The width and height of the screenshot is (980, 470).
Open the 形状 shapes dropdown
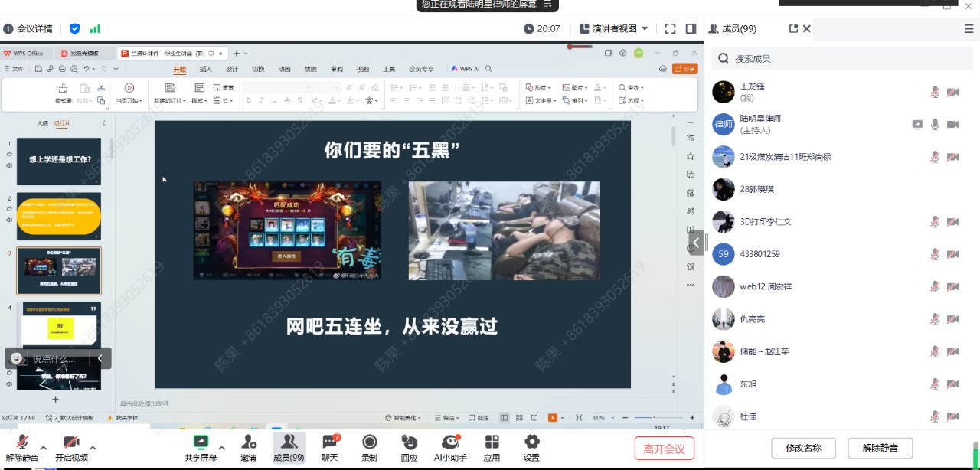click(x=540, y=88)
